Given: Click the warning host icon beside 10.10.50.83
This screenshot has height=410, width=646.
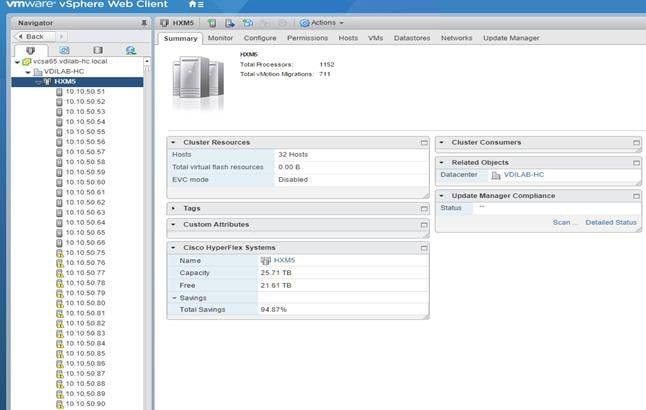Looking at the screenshot, I should coord(60,334).
